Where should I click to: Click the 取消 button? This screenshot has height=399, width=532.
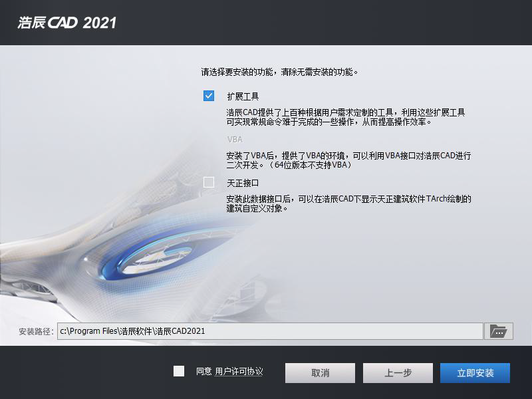pyautogui.click(x=320, y=373)
